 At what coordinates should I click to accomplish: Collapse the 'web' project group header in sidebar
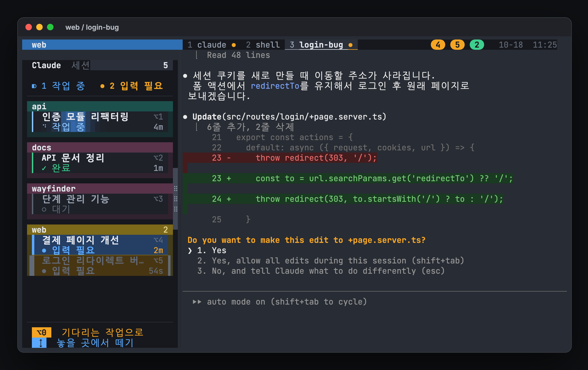click(100, 230)
